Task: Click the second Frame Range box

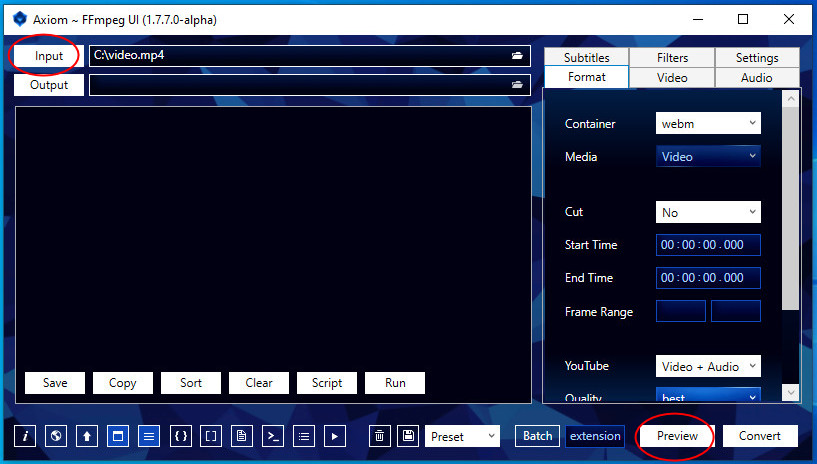Action: 736,311
